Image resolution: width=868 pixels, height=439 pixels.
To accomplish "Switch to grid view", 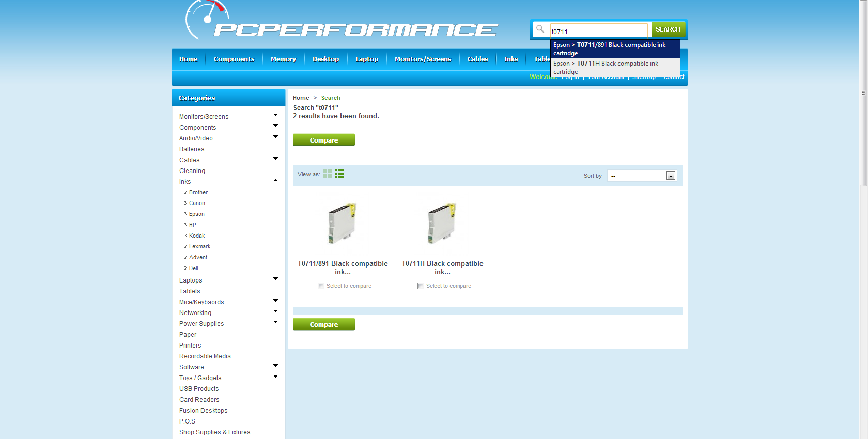I will [328, 174].
